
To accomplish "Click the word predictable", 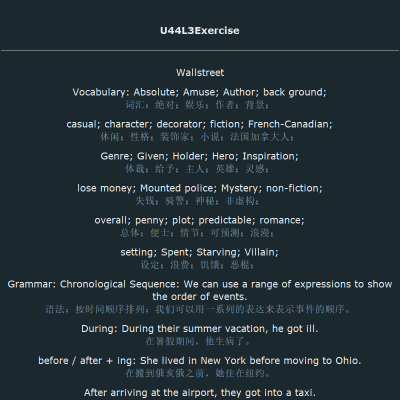I will click(x=226, y=220).
